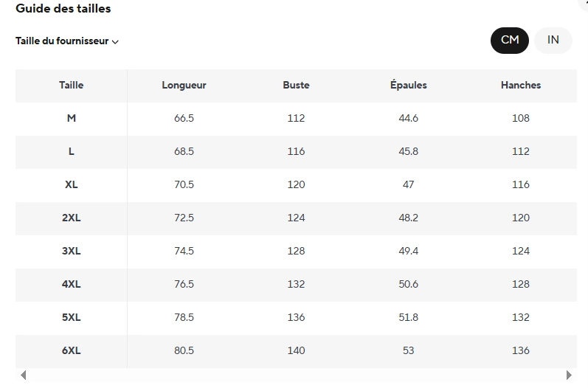
Task: Click the right scroll arrow under the table
Action: pos(569,375)
